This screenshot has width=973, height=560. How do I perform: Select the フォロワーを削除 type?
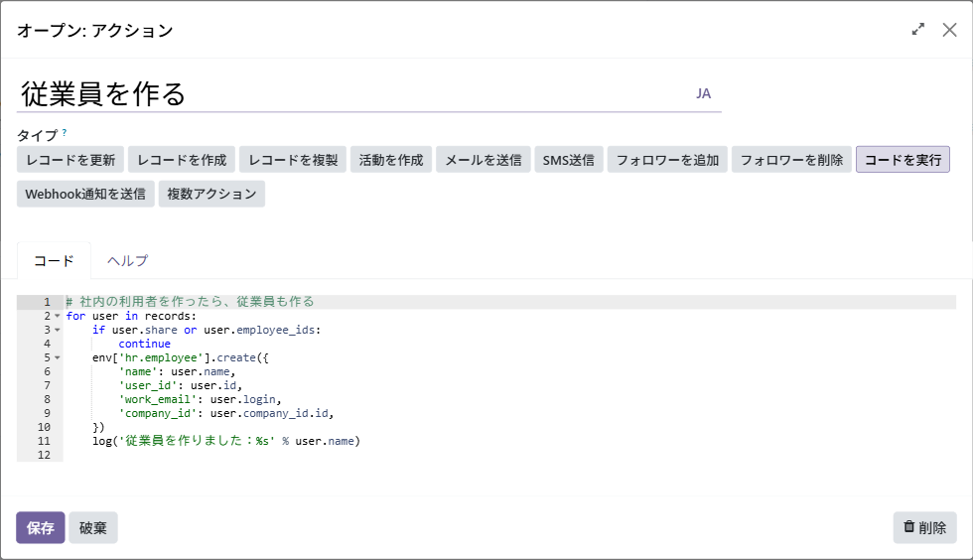click(x=792, y=160)
